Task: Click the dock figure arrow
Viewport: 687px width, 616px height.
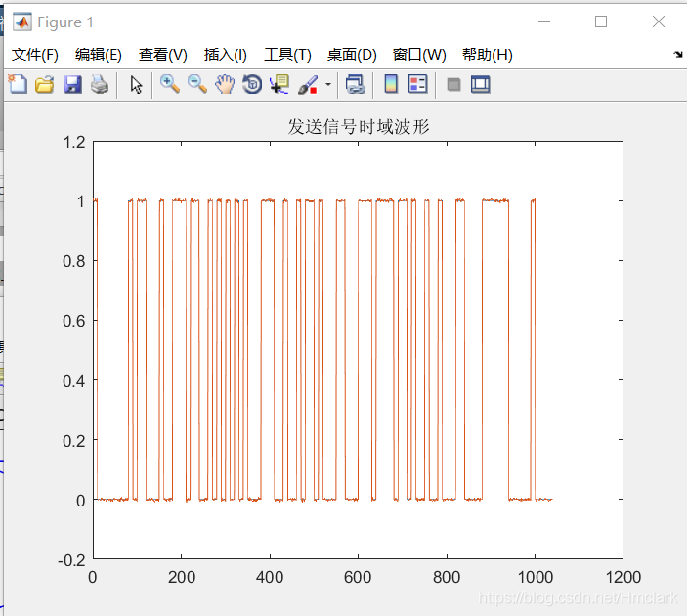Action: click(x=678, y=55)
